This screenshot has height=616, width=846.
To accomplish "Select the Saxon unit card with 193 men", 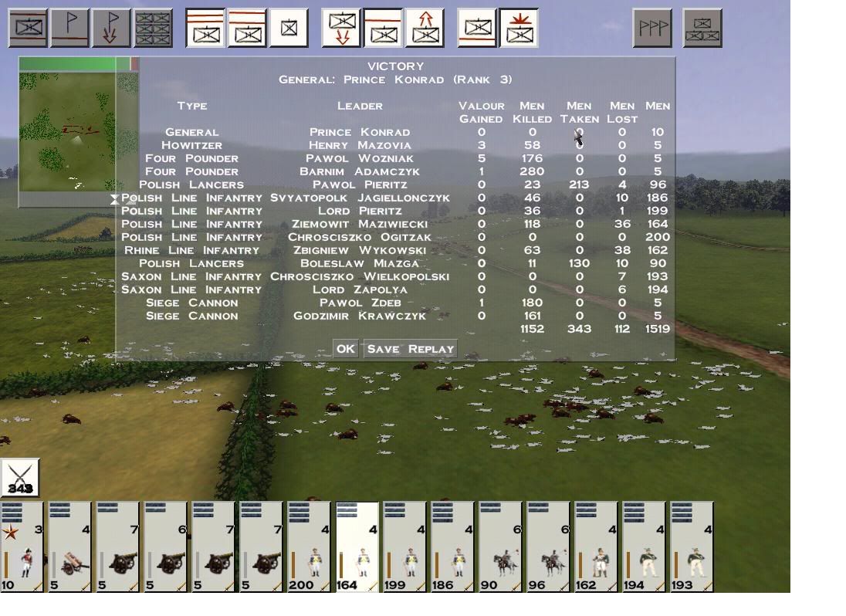I will [692, 547].
